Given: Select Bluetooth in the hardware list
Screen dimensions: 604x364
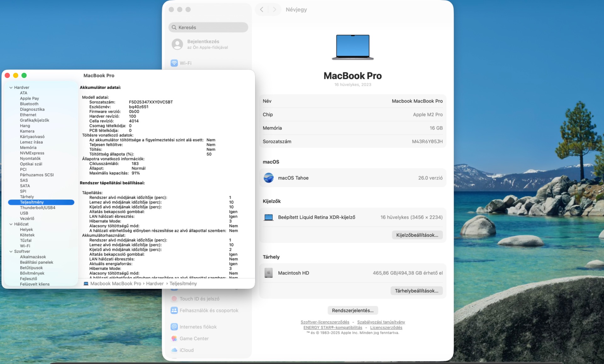Looking at the screenshot, I should click(x=29, y=104).
